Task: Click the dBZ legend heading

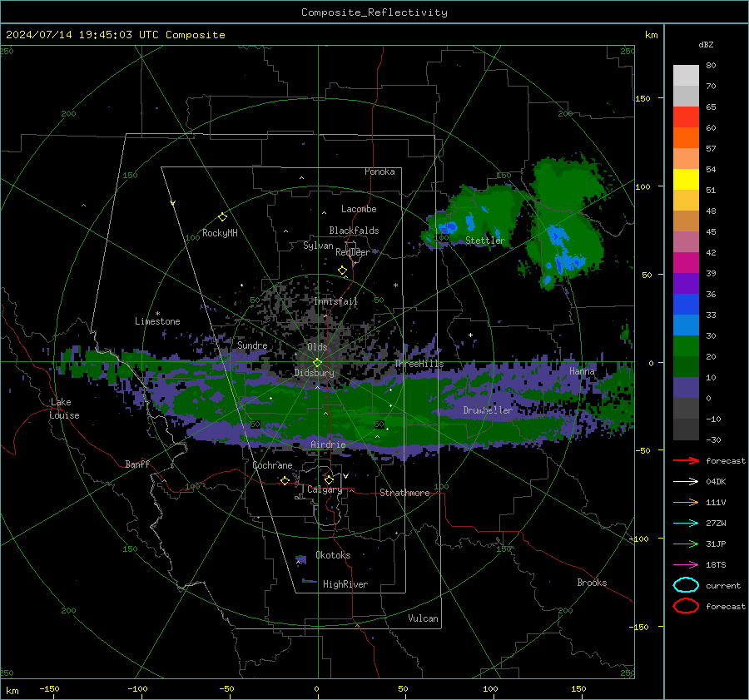Action: 706,44
